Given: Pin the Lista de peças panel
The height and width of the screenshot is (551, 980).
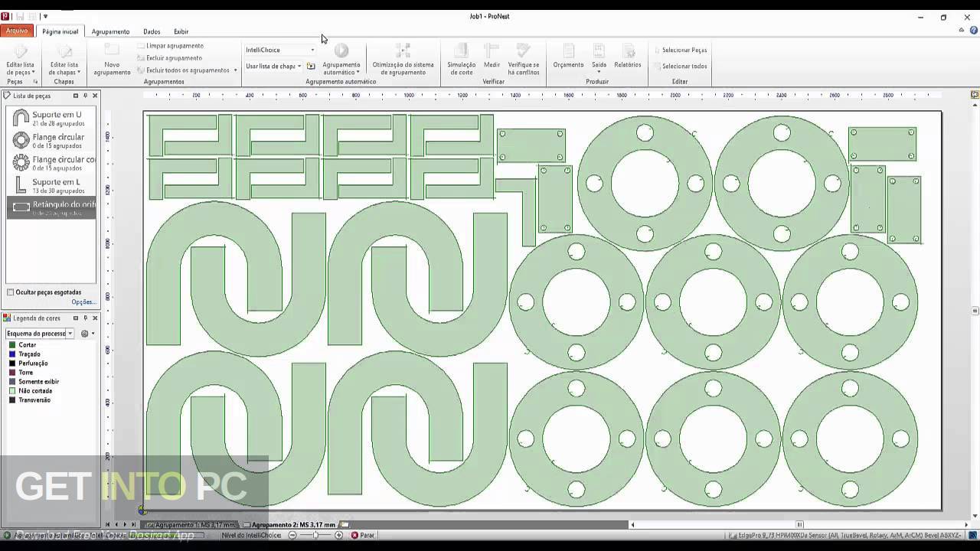Looking at the screenshot, I should click(85, 96).
